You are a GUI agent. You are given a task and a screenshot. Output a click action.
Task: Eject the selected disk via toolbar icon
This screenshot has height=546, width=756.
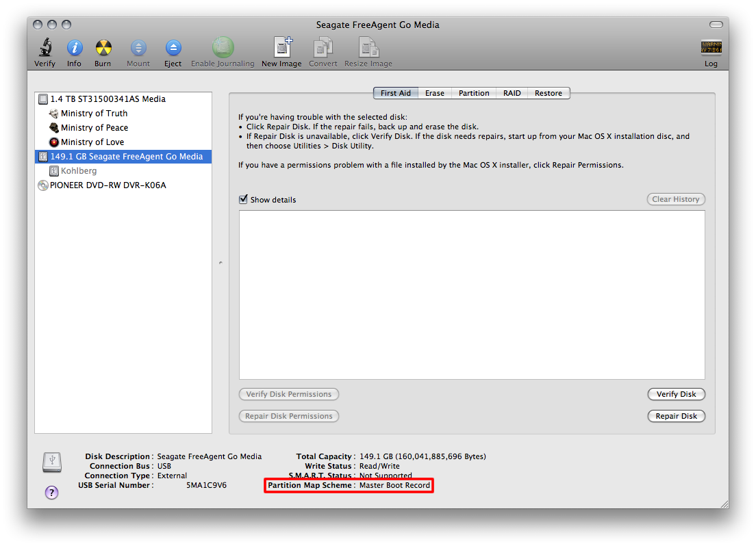[x=173, y=48]
